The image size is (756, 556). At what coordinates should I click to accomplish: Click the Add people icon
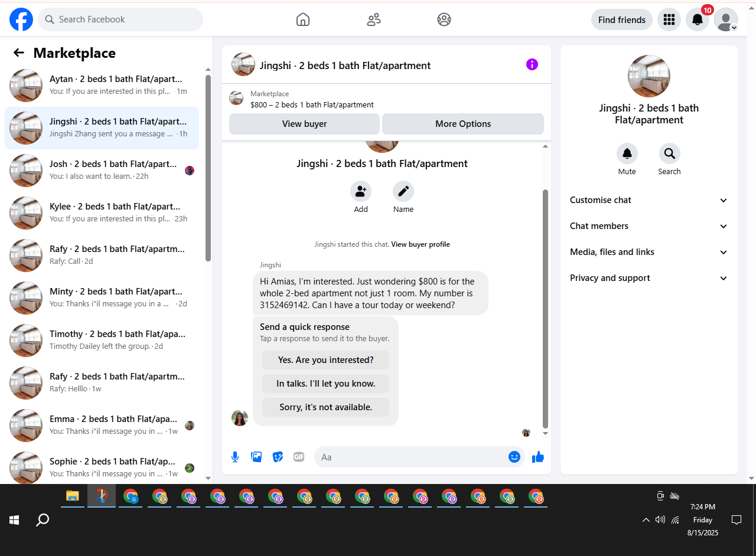(x=361, y=191)
